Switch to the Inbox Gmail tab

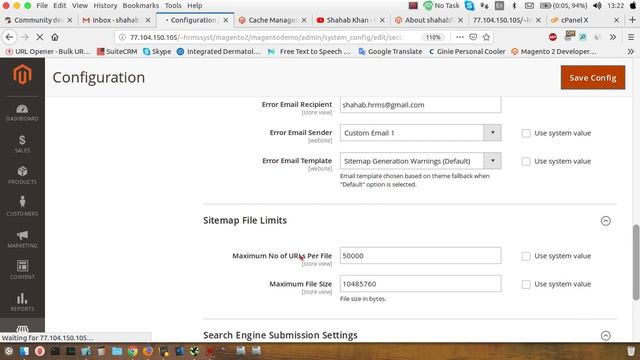[x=116, y=20]
